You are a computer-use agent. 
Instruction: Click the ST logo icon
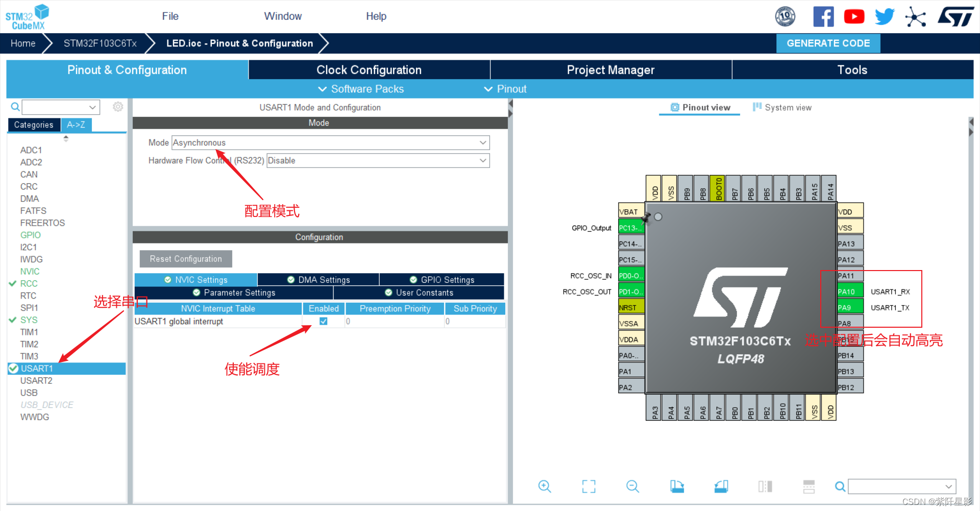pos(955,16)
